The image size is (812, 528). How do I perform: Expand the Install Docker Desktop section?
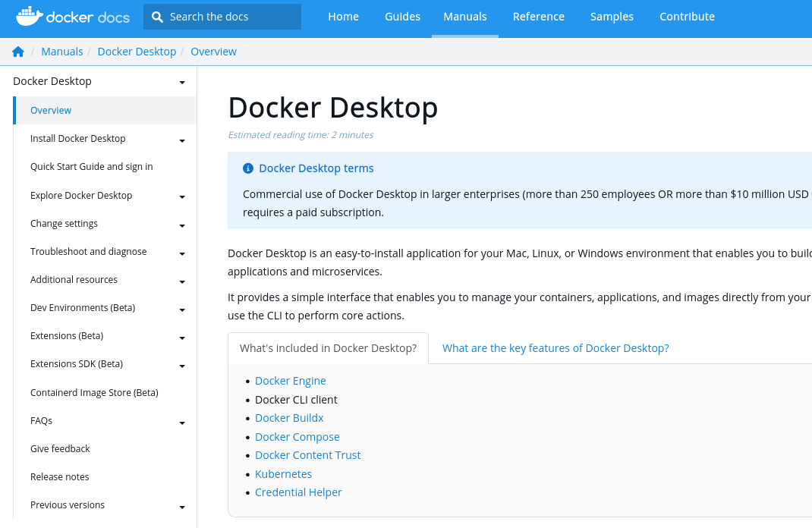tap(182, 140)
